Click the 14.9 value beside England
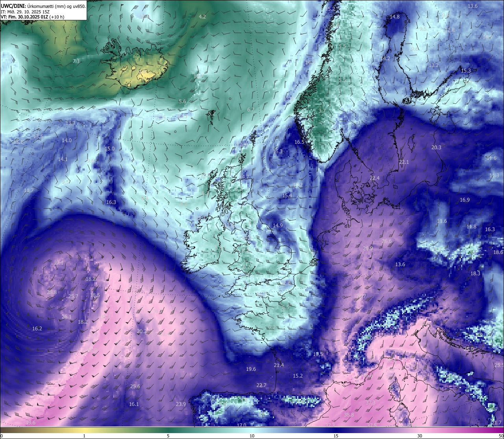 (x=278, y=225)
